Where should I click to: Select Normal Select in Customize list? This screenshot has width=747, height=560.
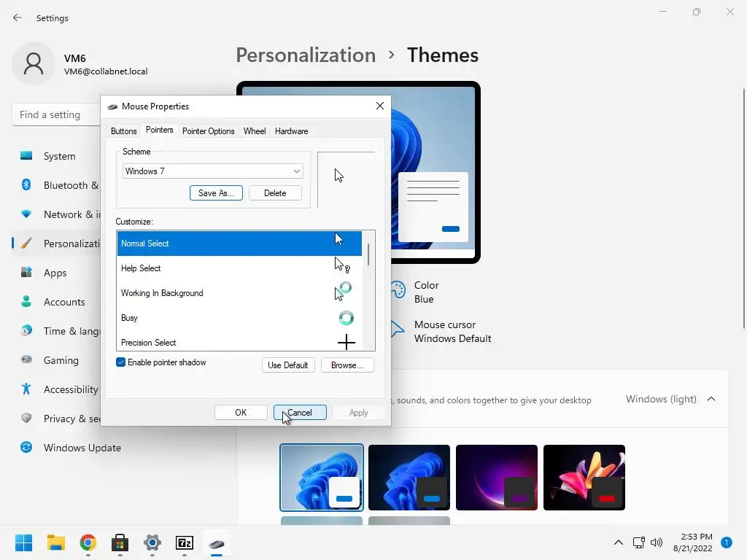[x=239, y=244]
